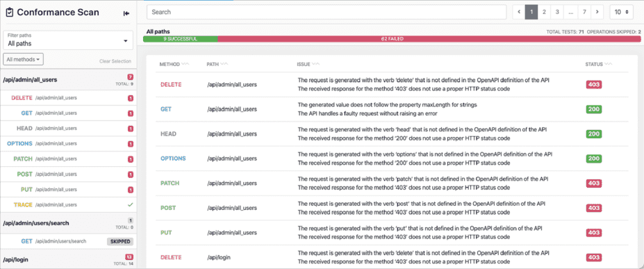Select TRACE /api/admin/all_users in sidebar
The image size is (644, 269).
tap(68, 204)
